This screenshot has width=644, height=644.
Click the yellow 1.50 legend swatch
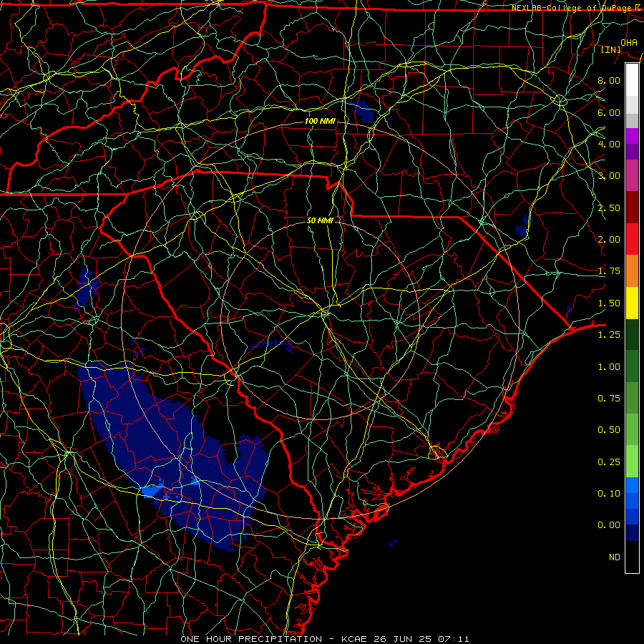click(632, 303)
